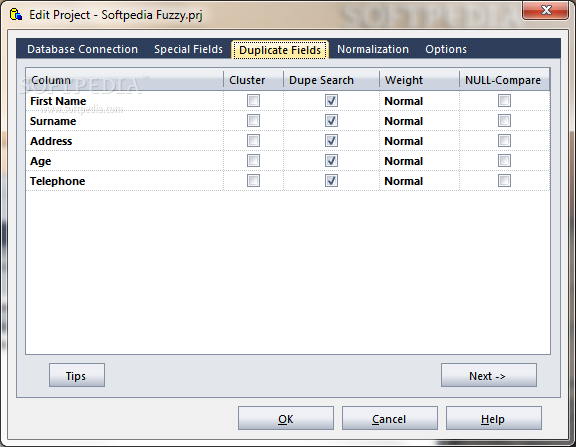Disable Dupe Search for Surname
576x447 pixels.
coord(331,120)
